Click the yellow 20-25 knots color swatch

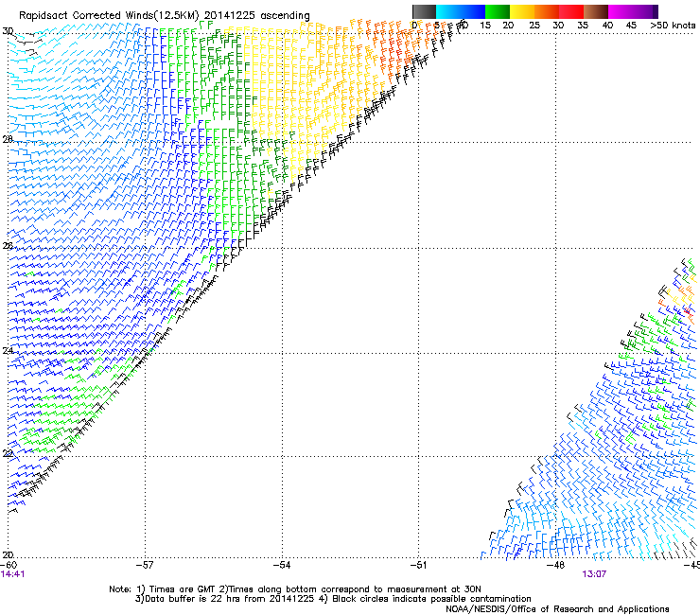pos(522,11)
